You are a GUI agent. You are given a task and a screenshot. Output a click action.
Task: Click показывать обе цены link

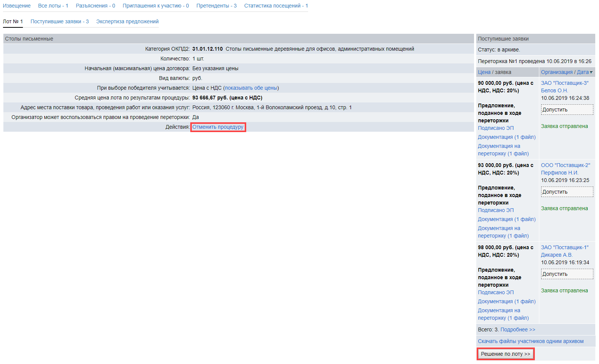click(251, 88)
